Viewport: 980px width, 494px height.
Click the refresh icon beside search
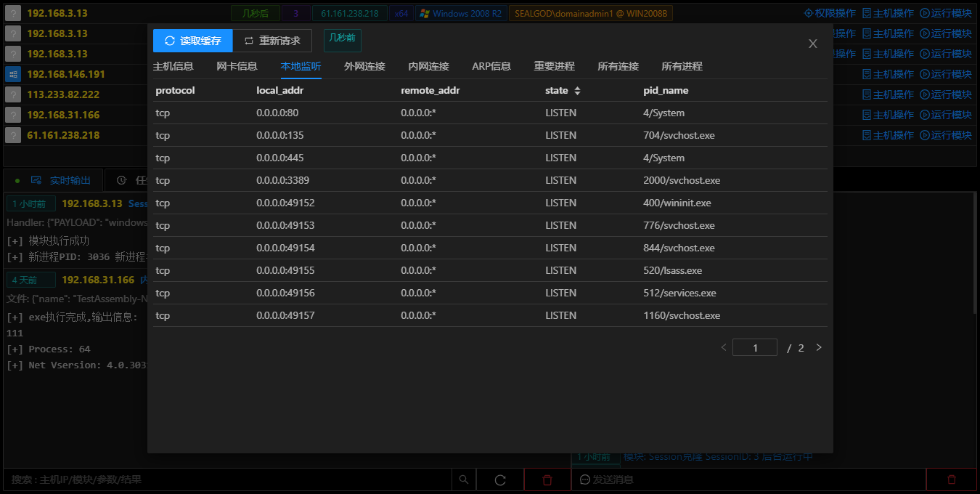pyautogui.click(x=500, y=479)
